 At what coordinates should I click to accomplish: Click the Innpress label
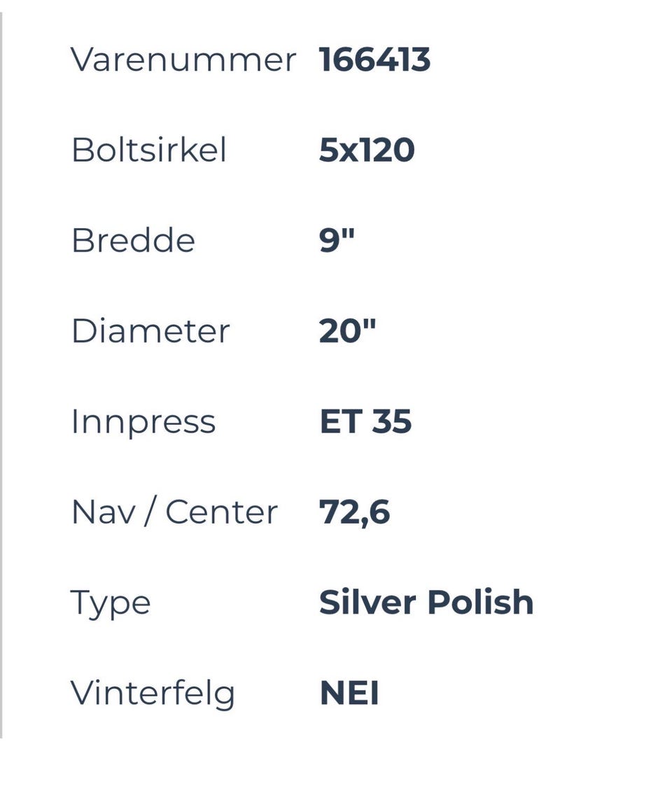click(143, 421)
